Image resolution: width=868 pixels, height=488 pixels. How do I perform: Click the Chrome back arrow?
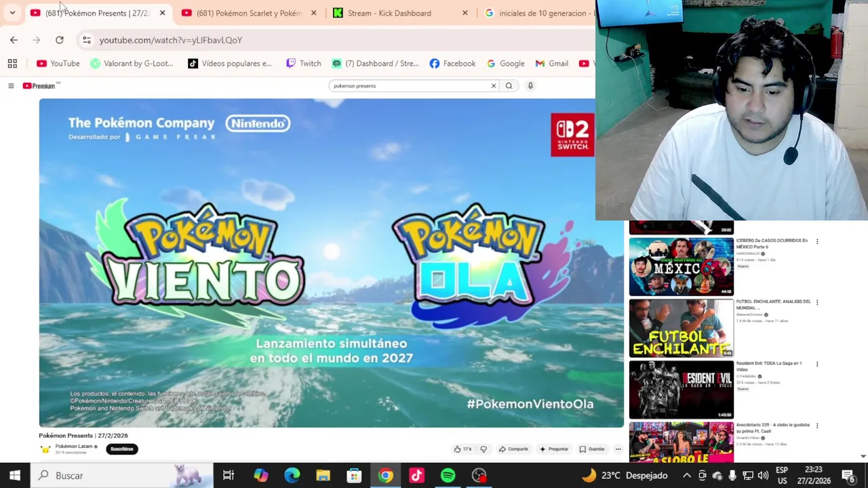click(14, 40)
